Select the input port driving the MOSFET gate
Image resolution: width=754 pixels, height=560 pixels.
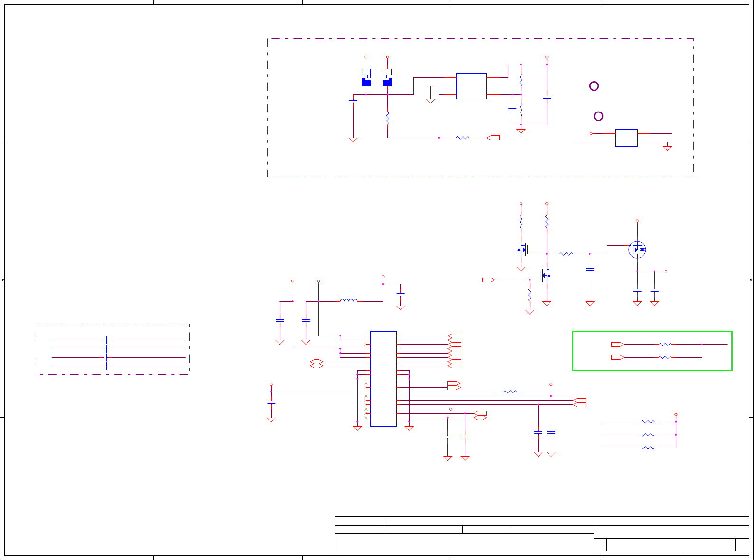pos(489,280)
